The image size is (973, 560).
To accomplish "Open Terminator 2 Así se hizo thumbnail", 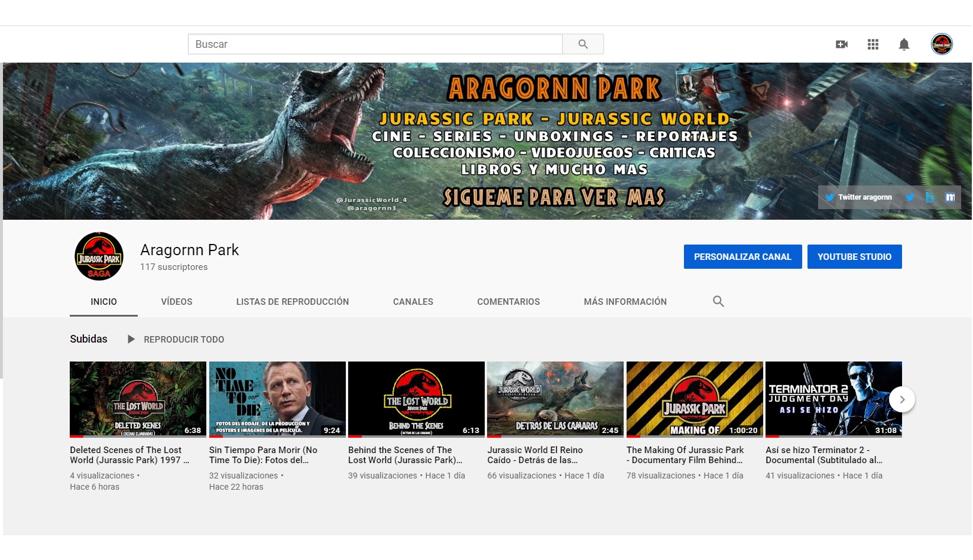I will (833, 399).
